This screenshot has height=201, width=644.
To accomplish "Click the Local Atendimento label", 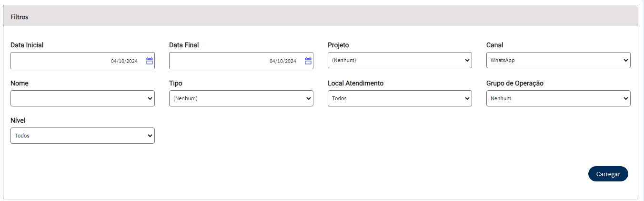I will [x=355, y=83].
